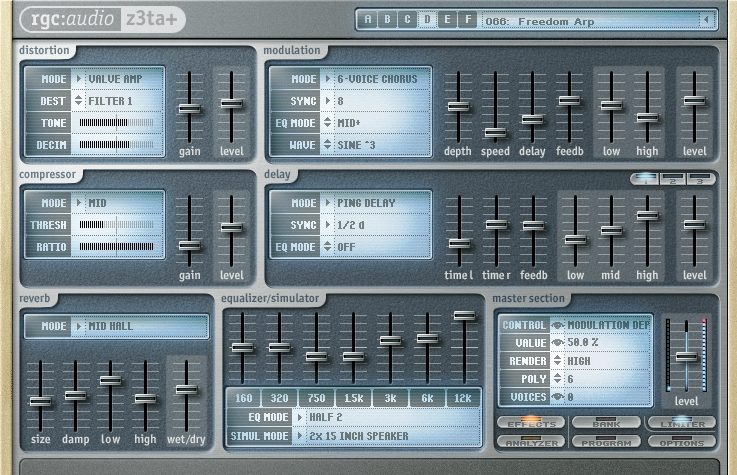
Task: Step the distortion DEST Filter 1 selector
Action: point(78,101)
